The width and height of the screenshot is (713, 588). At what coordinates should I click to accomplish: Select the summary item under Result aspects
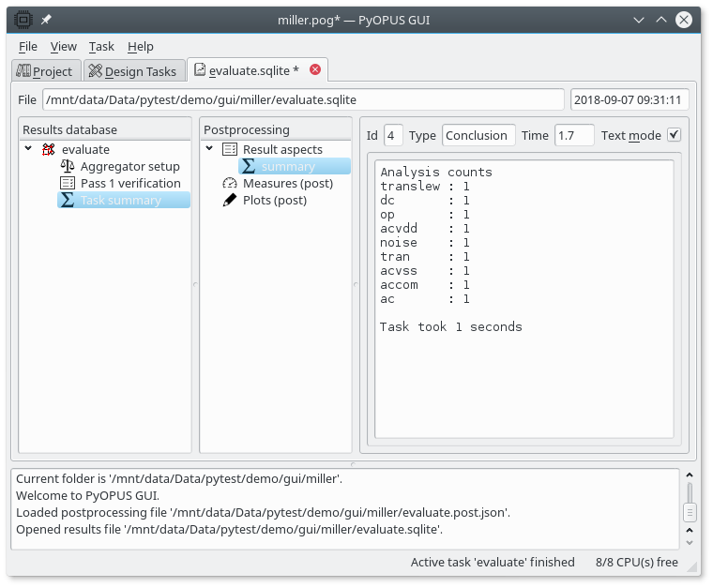[288, 166]
